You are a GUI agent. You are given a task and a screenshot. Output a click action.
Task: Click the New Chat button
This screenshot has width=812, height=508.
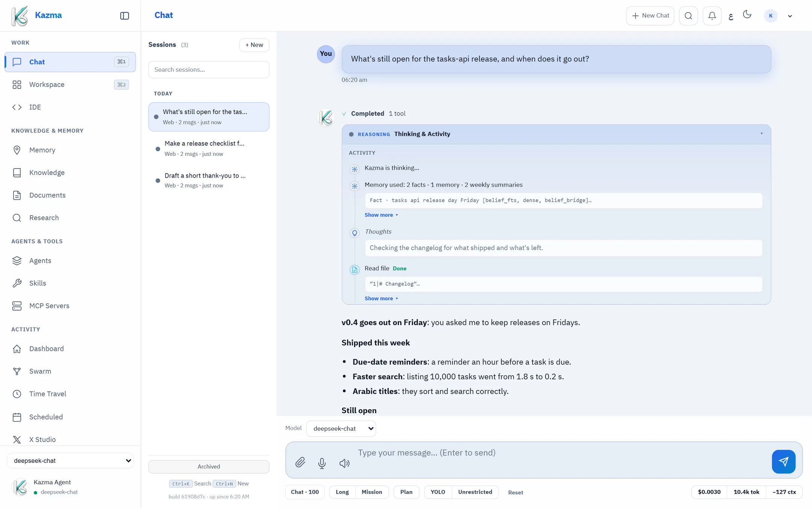pyautogui.click(x=650, y=16)
